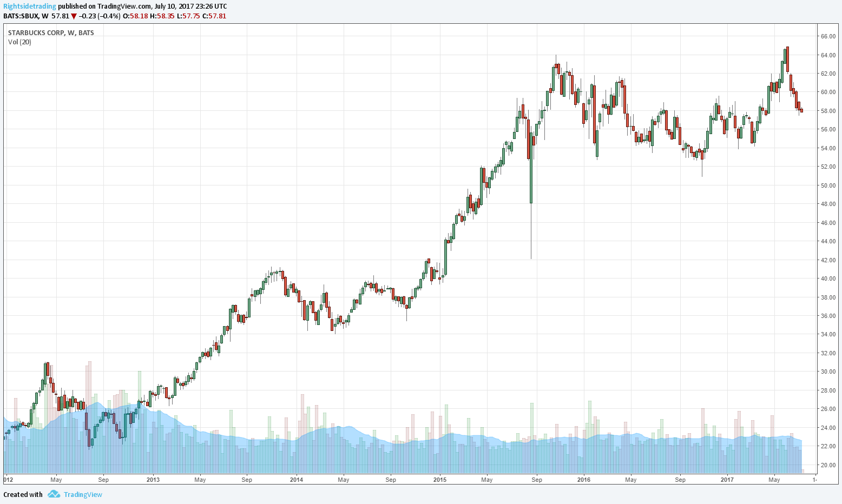Click the 26.00 price axis label
Screen dimensions: 842x504
pyautogui.click(x=828, y=409)
